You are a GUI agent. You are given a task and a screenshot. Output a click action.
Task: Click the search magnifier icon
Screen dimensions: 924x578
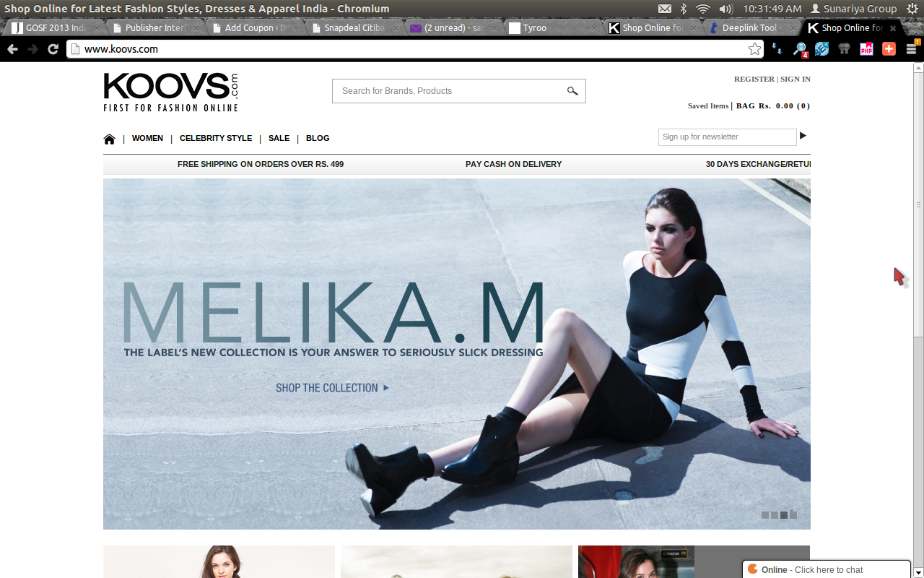[x=572, y=91]
